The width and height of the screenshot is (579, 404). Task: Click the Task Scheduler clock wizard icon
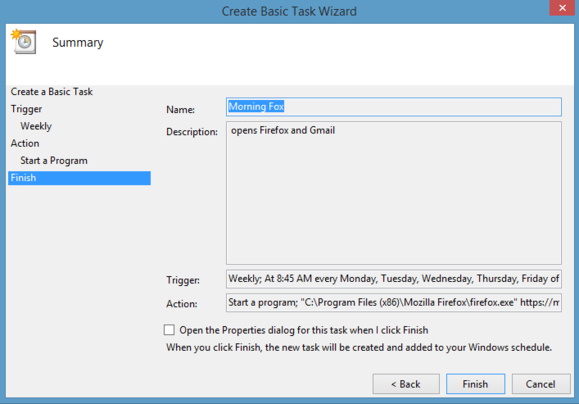[24, 42]
